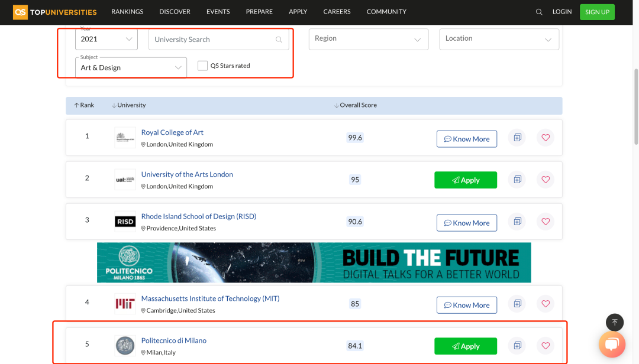Screen dimensions: 639x364
Task: Favorite MIT with the heart icon
Action: tap(546, 304)
